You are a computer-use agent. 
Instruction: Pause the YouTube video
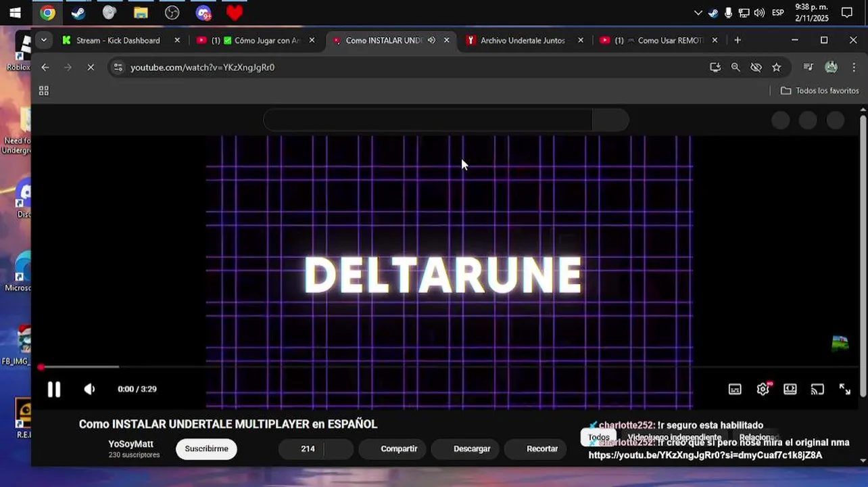click(53, 389)
